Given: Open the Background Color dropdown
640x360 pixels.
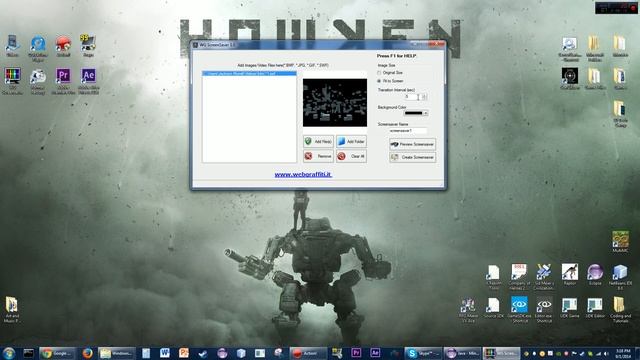Looking at the screenshot, I should click(x=426, y=113).
